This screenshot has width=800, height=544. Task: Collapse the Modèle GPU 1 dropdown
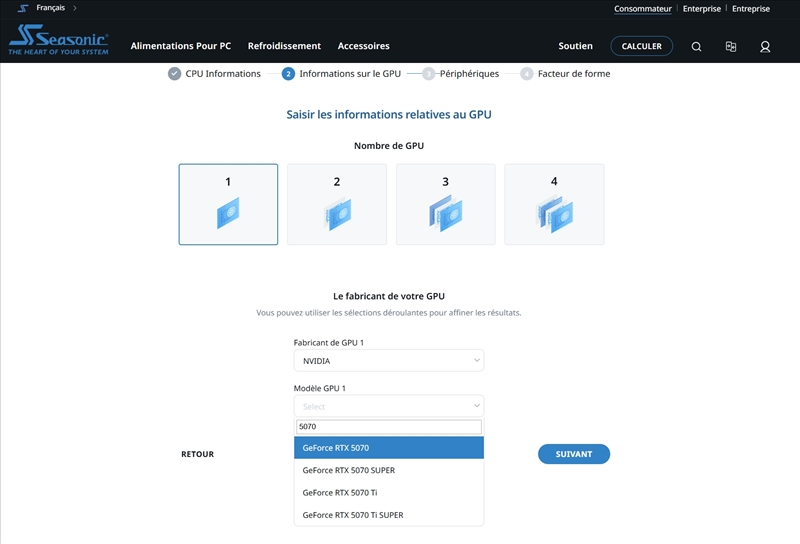[388, 406]
